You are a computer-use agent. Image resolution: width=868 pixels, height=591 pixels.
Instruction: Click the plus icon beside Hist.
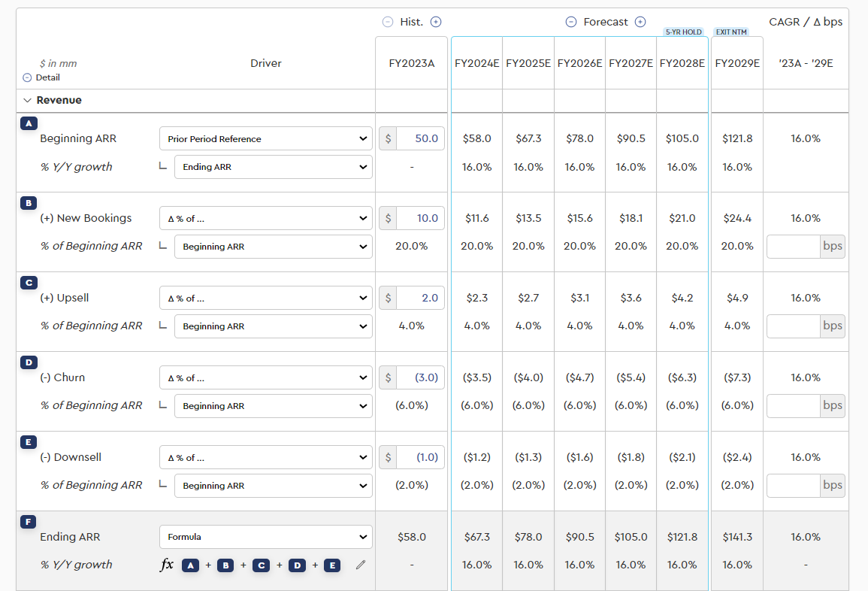click(436, 22)
